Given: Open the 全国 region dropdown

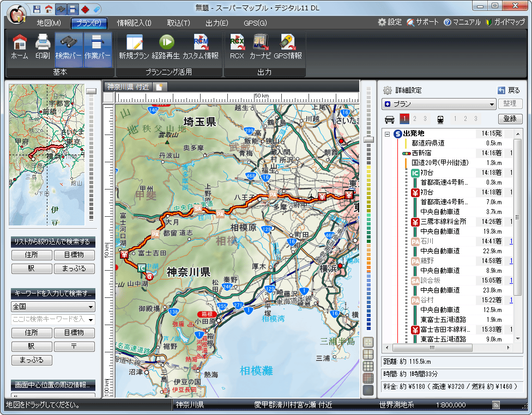Looking at the screenshot, I should coord(53,307).
